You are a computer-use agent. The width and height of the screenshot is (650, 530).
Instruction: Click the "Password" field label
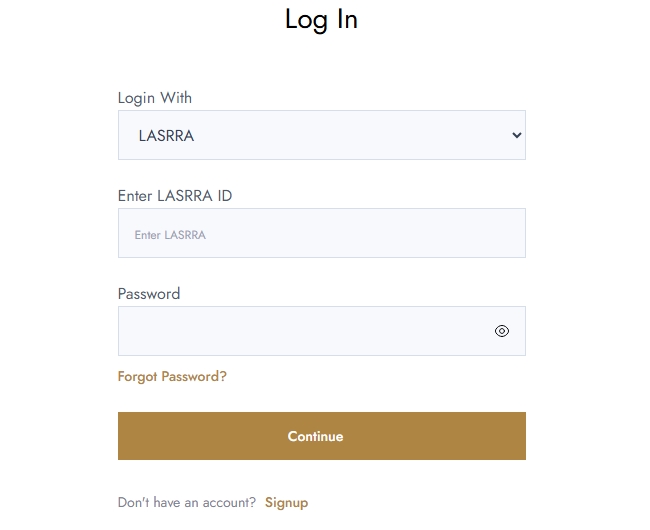tap(149, 294)
